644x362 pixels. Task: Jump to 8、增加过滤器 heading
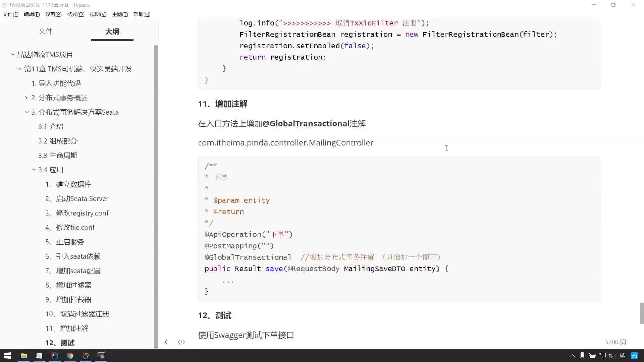pos(68,285)
